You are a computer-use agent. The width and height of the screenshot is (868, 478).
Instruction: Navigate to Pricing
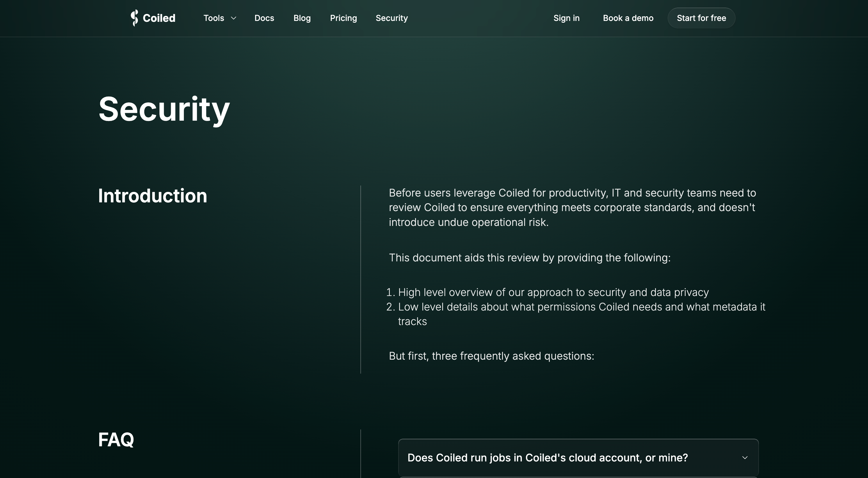point(343,18)
